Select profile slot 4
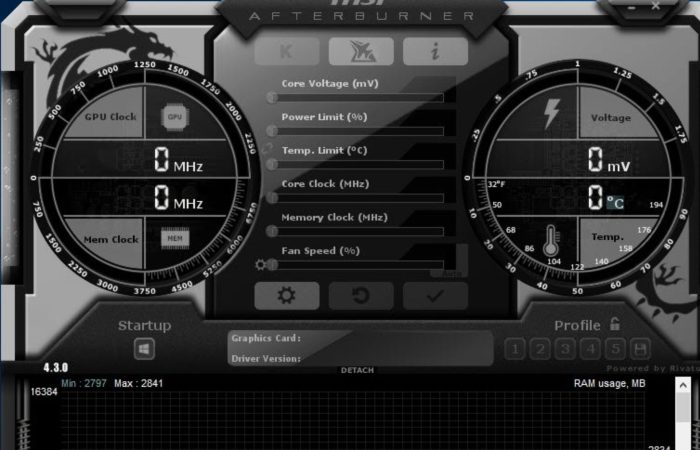This screenshot has width=700, height=450. click(x=590, y=349)
